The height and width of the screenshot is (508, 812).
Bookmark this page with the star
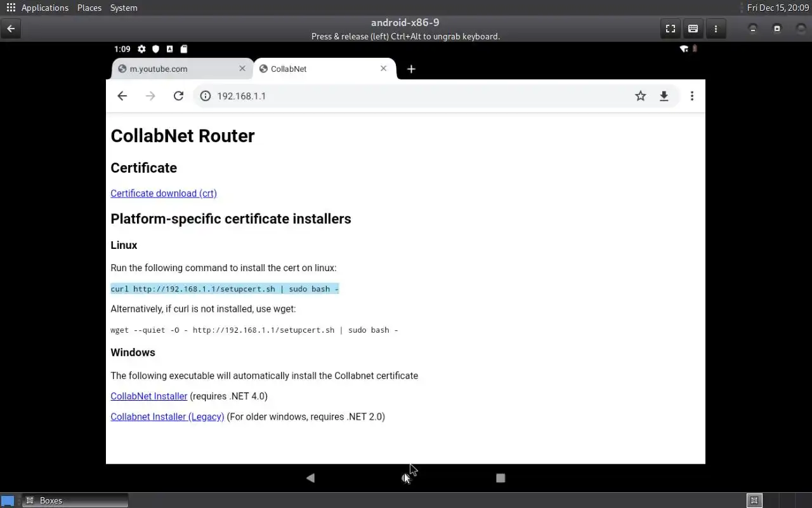pos(641,96)
